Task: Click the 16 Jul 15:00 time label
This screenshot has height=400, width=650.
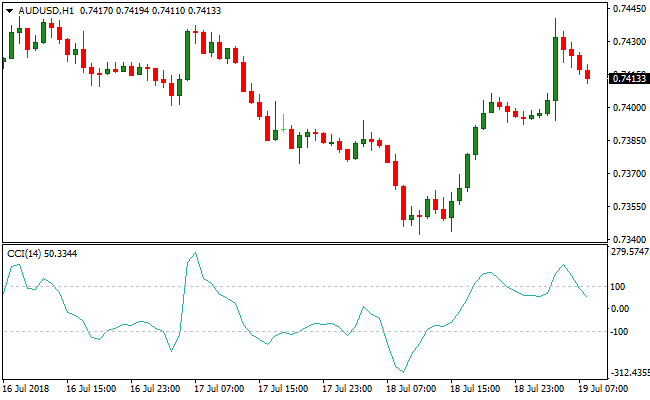Action: pyautogui.click(x=91, y=389)
